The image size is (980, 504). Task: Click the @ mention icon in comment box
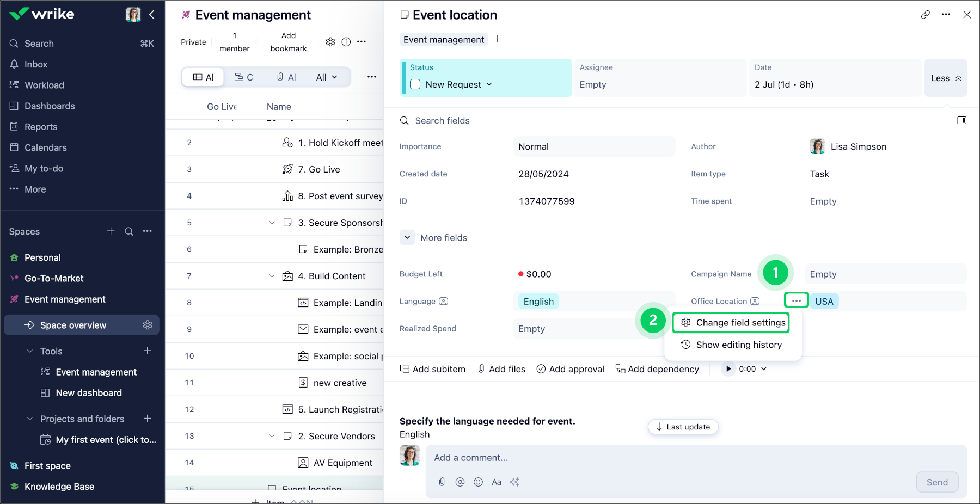click(x=460, y=482)
